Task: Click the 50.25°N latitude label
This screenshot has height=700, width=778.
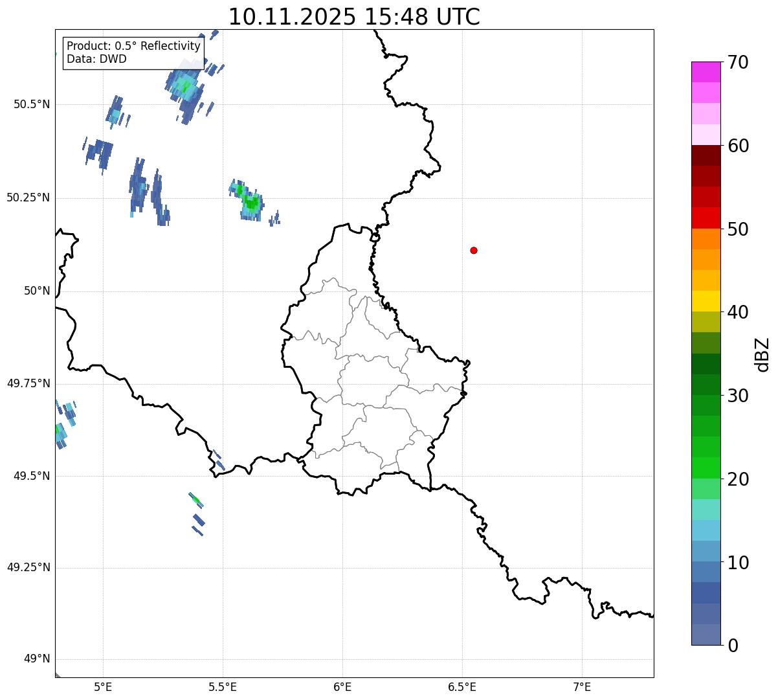Action: 28,198
